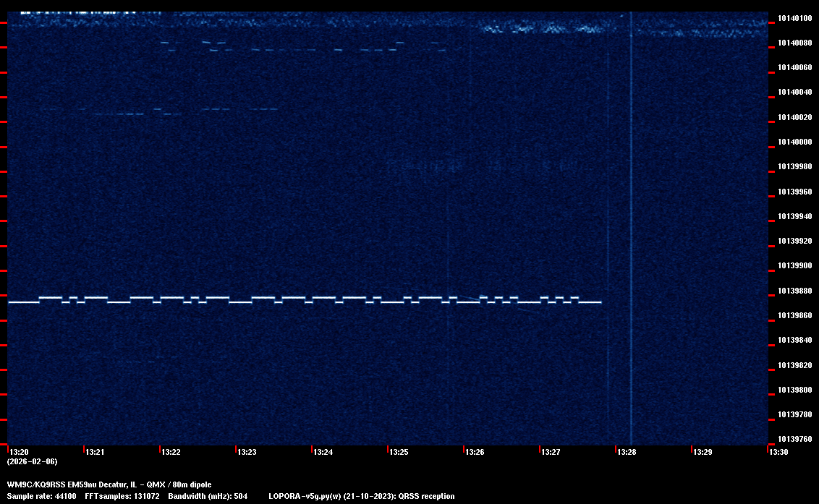Image resolution: width=819 pixels, height=504 pixels.
Task: Select the 13:30 time label
Action: tap(778, 452)
